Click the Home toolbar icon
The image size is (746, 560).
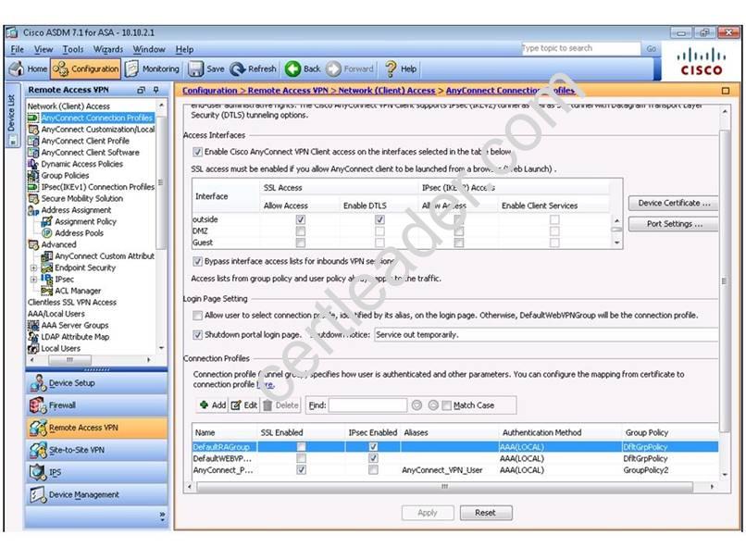click(16, 69)
